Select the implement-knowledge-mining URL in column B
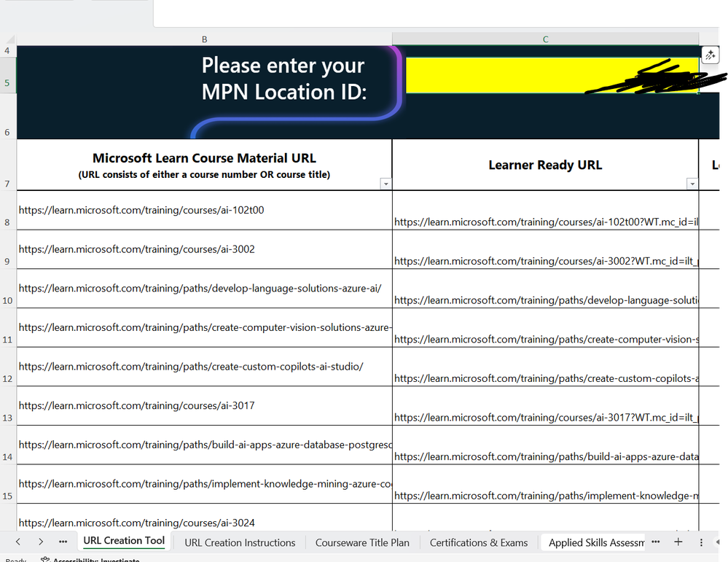The image size is (728, 562). (x=204, y=484)
